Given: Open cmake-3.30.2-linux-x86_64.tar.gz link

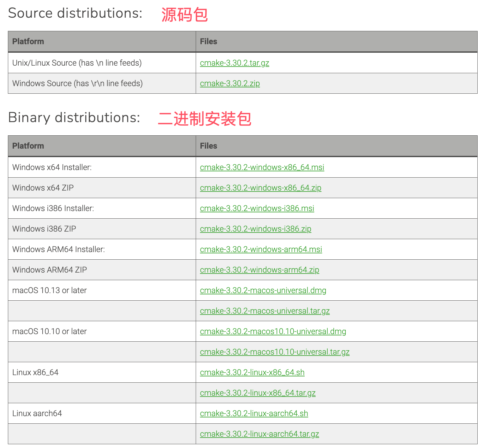Looking at the screenshot, I should pyautogui.click(x=257, y=393).
